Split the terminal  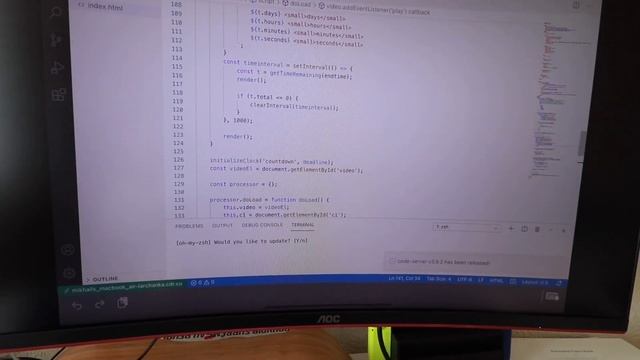point(524,229)
